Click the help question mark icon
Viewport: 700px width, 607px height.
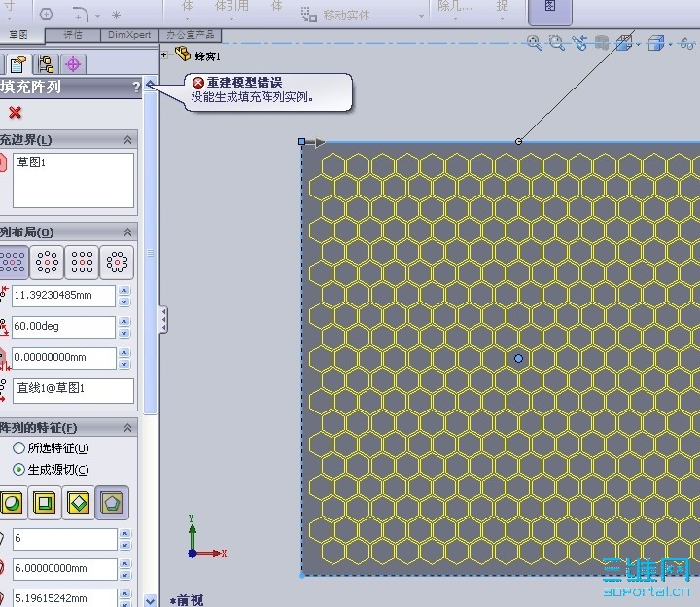click(136, 88)
